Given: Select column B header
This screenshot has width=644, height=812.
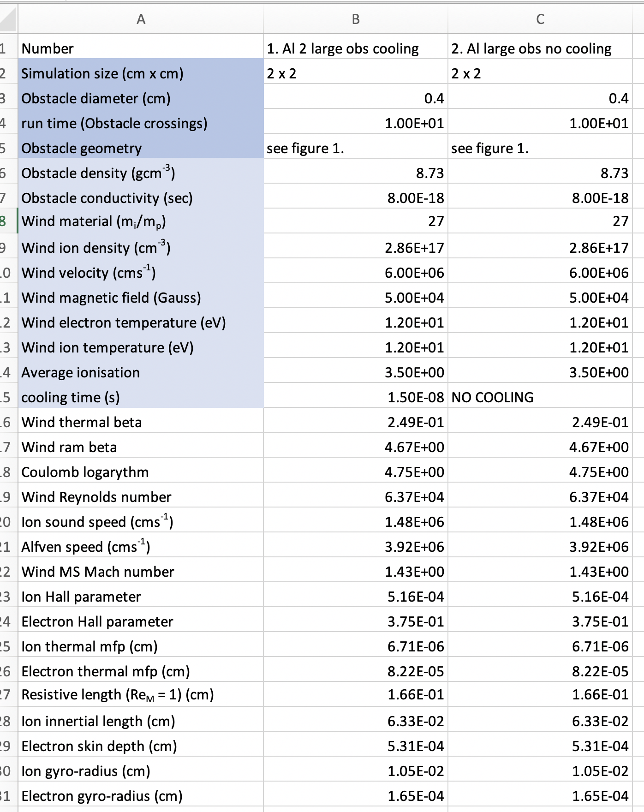Looking at the screenshot, I should [356, 19].
